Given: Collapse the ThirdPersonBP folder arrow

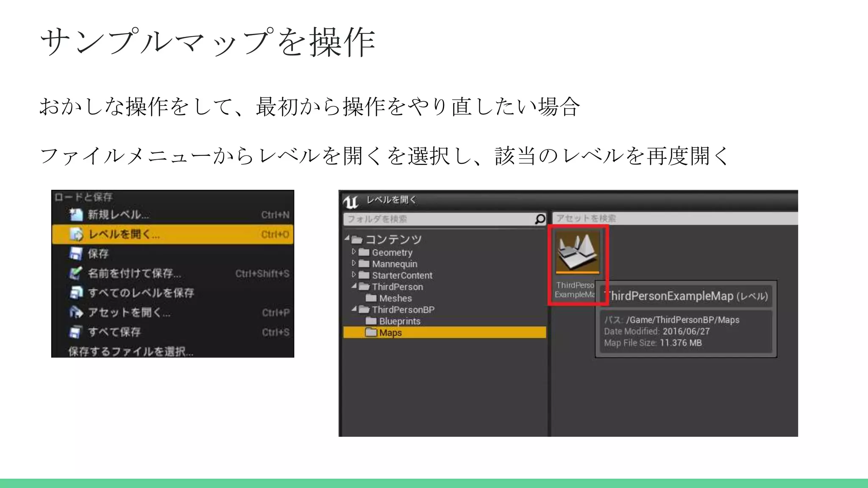Looking at the screenshot, I should click(x=354, y=309).
